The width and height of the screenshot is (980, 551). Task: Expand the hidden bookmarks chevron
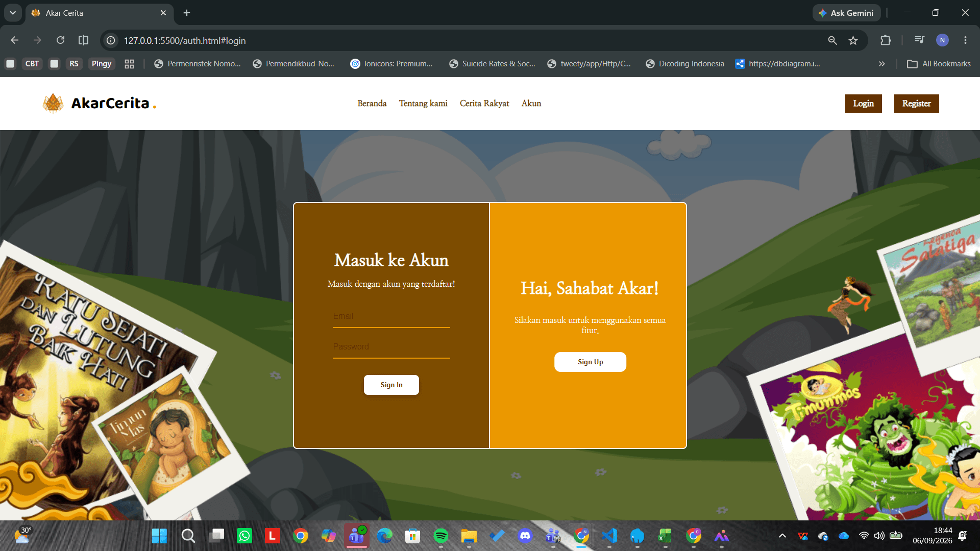tap(881, 64)
